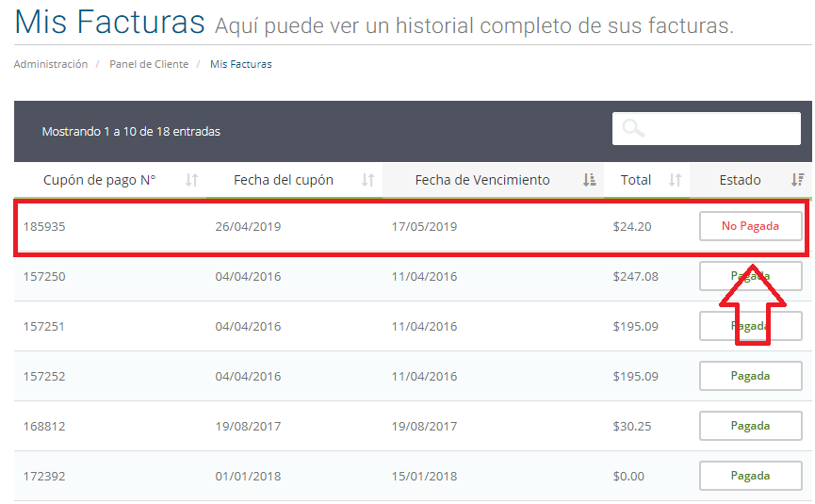The height and width of the screenshot is (504, 815).
Task: Sort by Fecha del cupón arrows icon
Action: (x=368, y=180)
